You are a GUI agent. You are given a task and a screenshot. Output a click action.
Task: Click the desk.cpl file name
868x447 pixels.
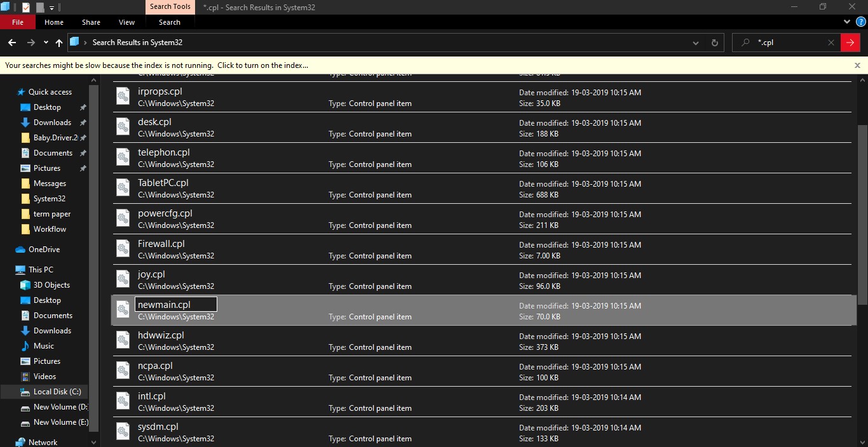tap(154, 122)
